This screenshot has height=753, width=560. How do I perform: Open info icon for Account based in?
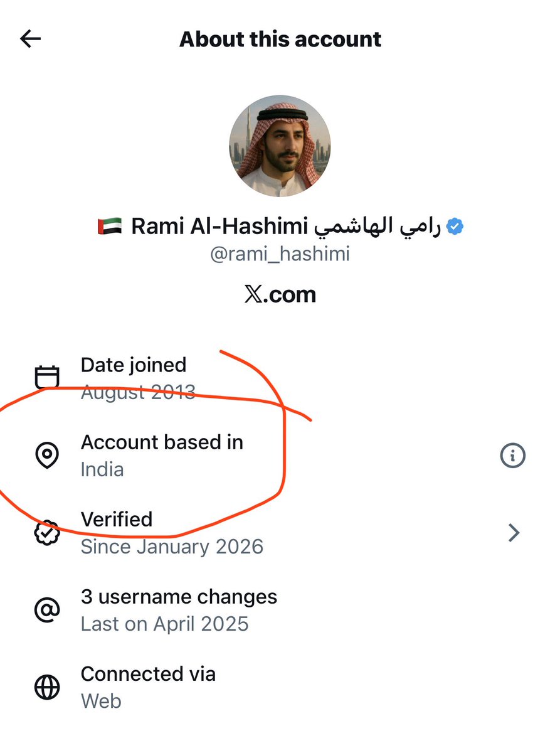tap(512, 456)
